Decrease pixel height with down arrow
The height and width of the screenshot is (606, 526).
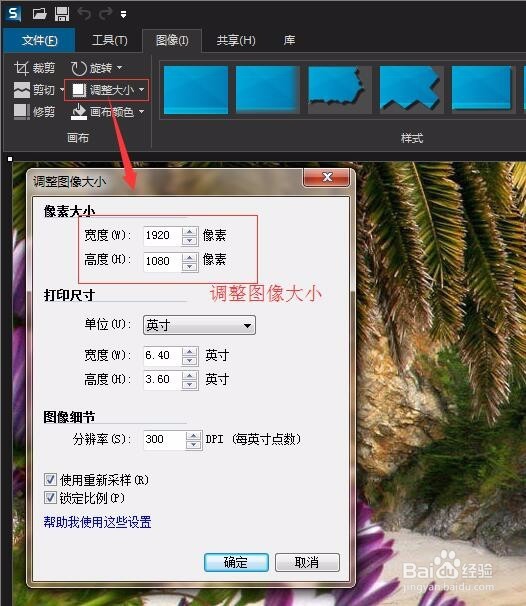click(x=189, y=267)
